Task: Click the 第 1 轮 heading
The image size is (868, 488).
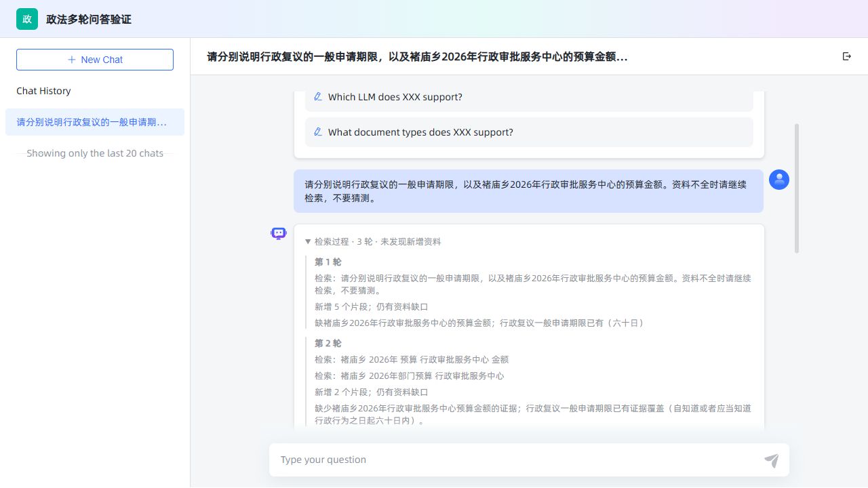Action: 328,262
